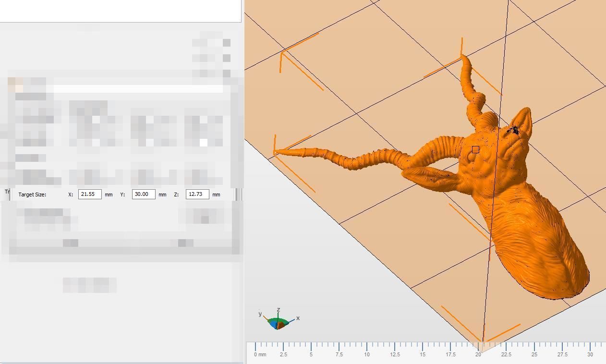This screenshot has height=364, width=606.
Task: Click the XYZ axis orientation gizmo
Action: pyautogui.click(x=279, y=319)
